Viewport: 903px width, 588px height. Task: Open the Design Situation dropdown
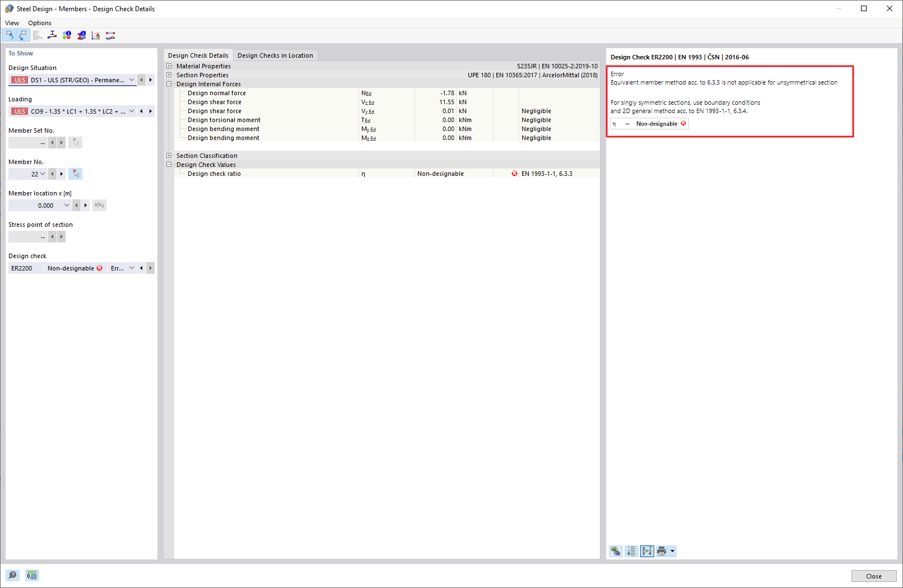click(132, 80)
